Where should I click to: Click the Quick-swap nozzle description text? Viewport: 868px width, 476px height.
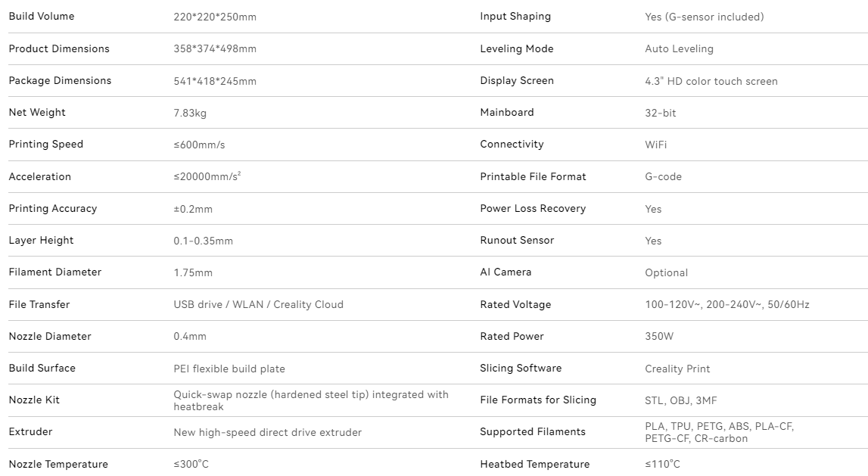click(310, 400)
